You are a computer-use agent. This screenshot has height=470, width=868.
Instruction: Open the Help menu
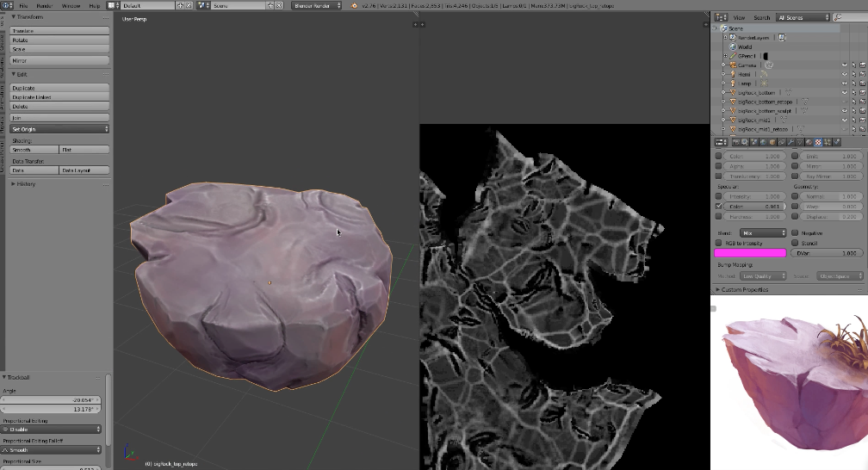94,5
